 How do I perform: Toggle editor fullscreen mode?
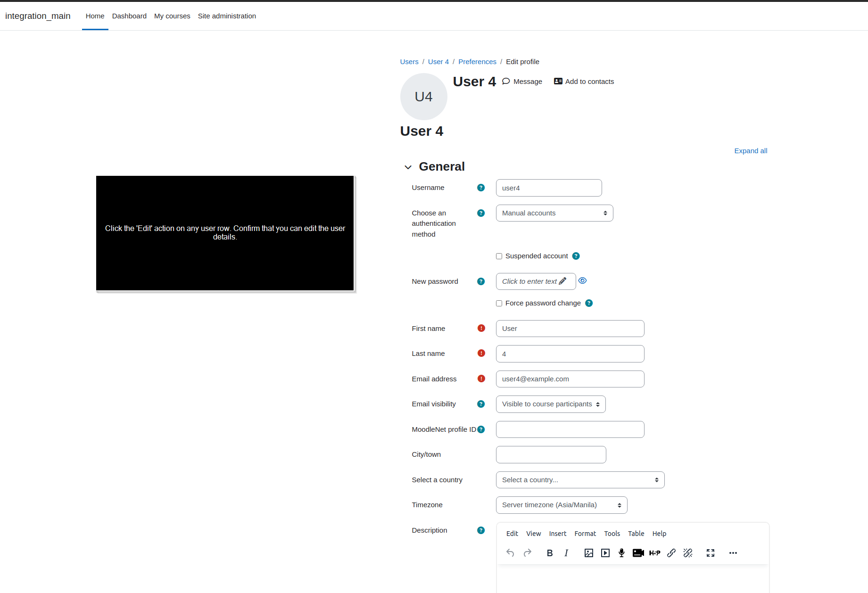pyautogui.click(x=711, y=553)
